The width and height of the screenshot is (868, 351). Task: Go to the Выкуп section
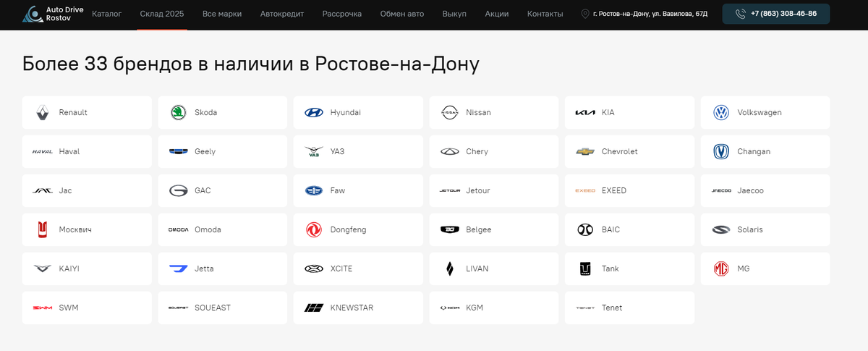coord(454,14)
